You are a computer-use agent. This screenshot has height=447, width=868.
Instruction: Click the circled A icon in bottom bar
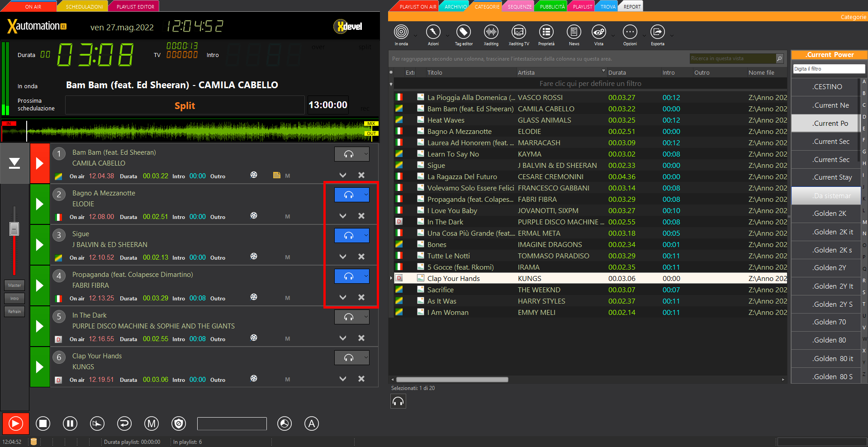pyautogui.click(x=311, y=423)
